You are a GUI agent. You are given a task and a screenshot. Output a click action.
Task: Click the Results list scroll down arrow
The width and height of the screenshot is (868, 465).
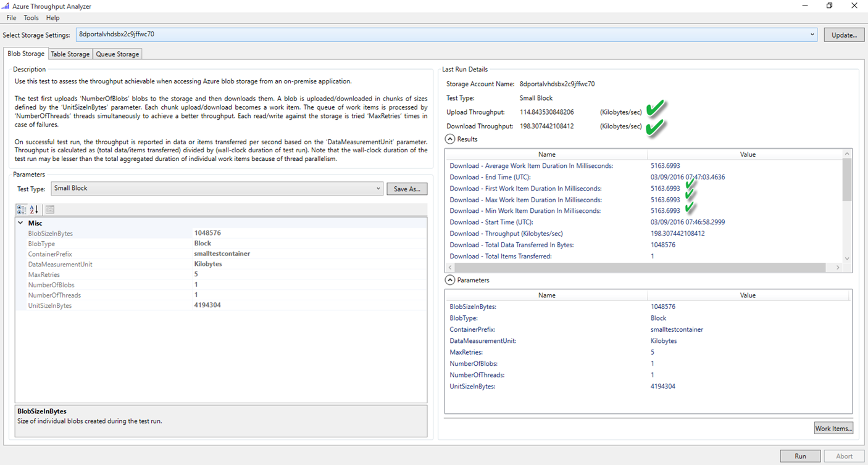point(847,258)
